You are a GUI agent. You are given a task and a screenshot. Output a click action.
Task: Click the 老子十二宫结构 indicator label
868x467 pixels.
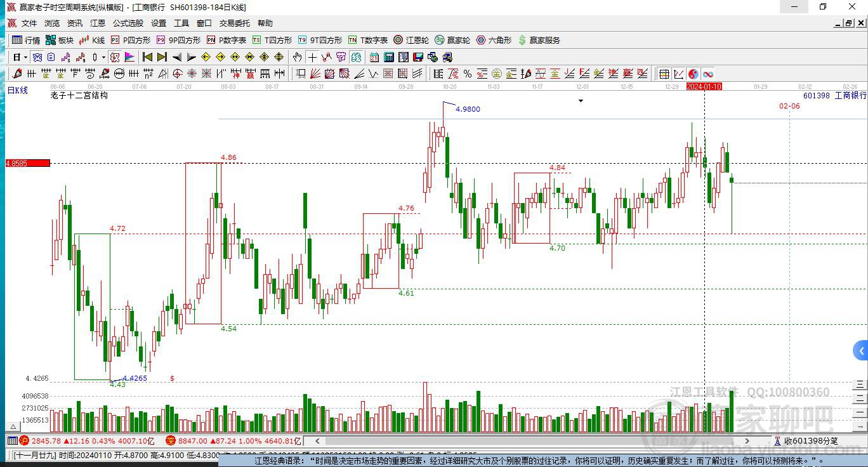(79, 96)
